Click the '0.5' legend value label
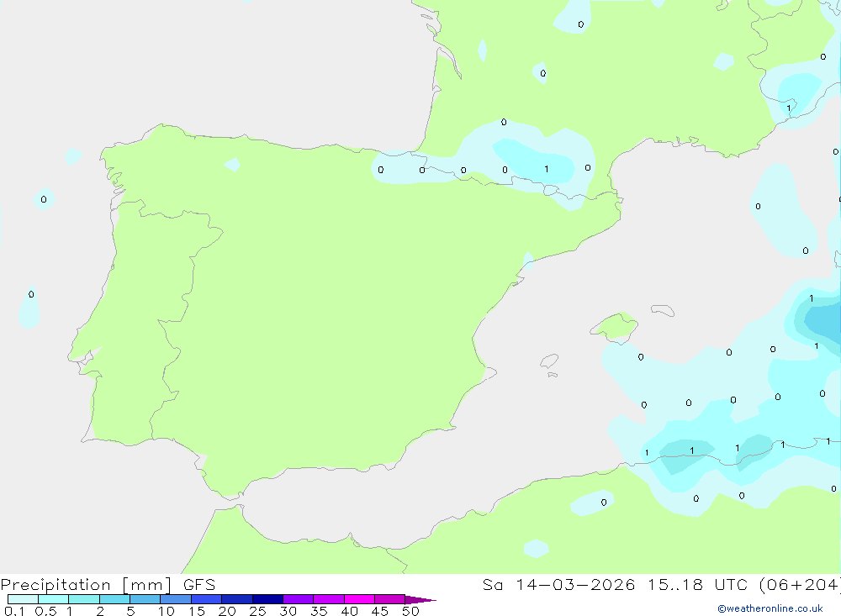Screen dimensions: 841x616 (x=45, y=611)
